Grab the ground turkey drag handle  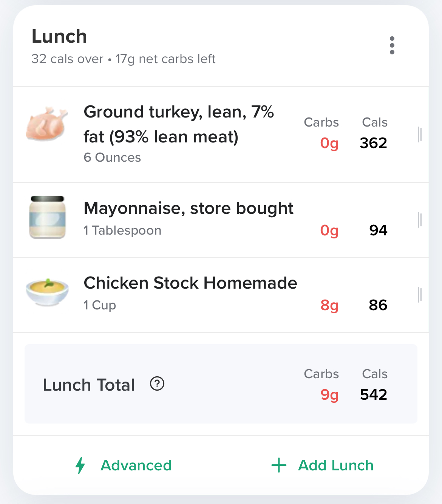click(x=419, y=135)
